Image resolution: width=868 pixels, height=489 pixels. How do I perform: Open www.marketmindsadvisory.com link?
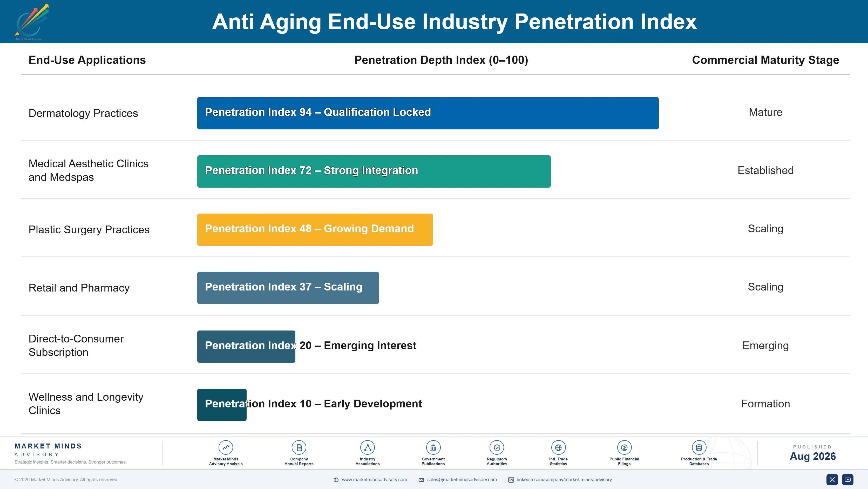374,480
